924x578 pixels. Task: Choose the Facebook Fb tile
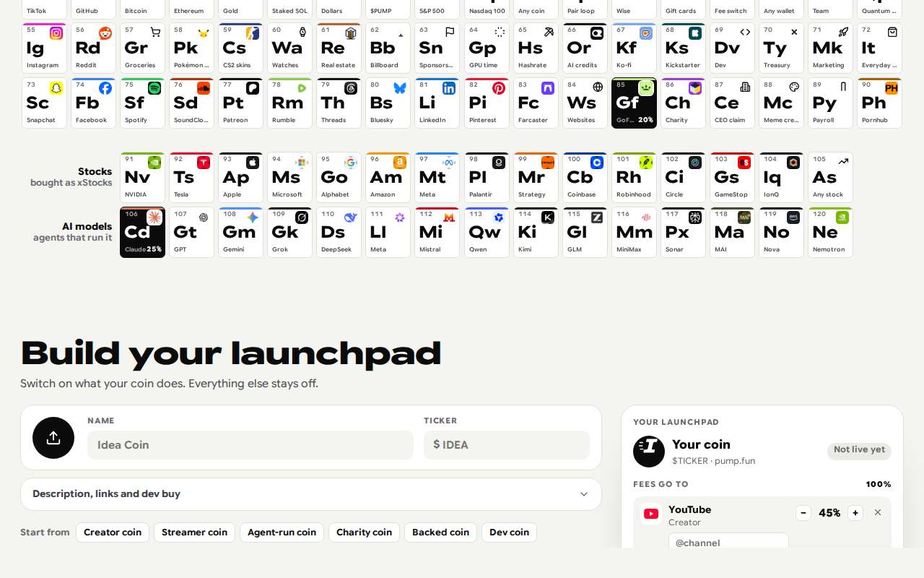pos(93,103)
